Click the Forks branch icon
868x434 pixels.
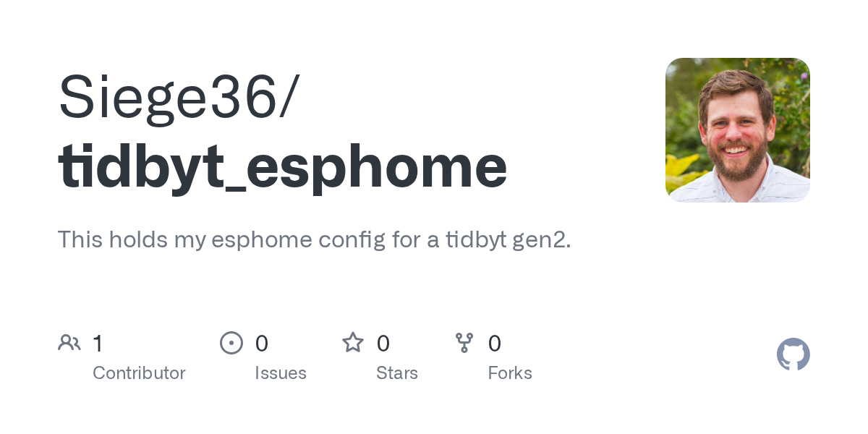point(464,343)
